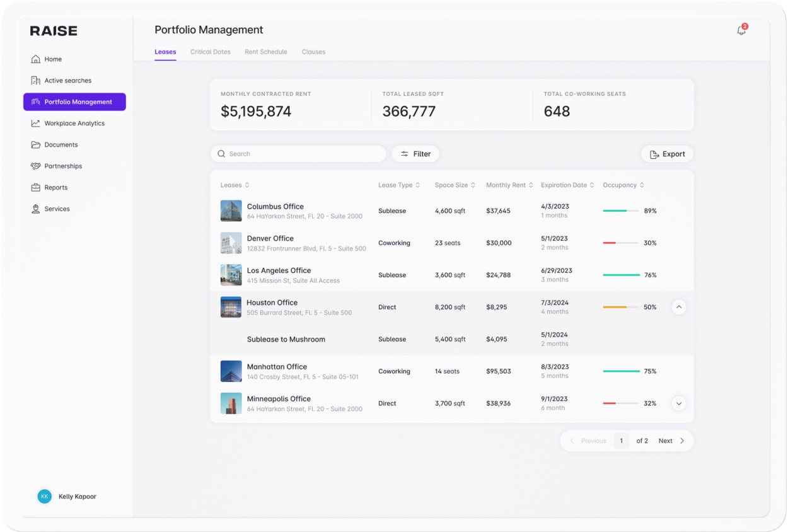Click the Previous pagination button

588,441
